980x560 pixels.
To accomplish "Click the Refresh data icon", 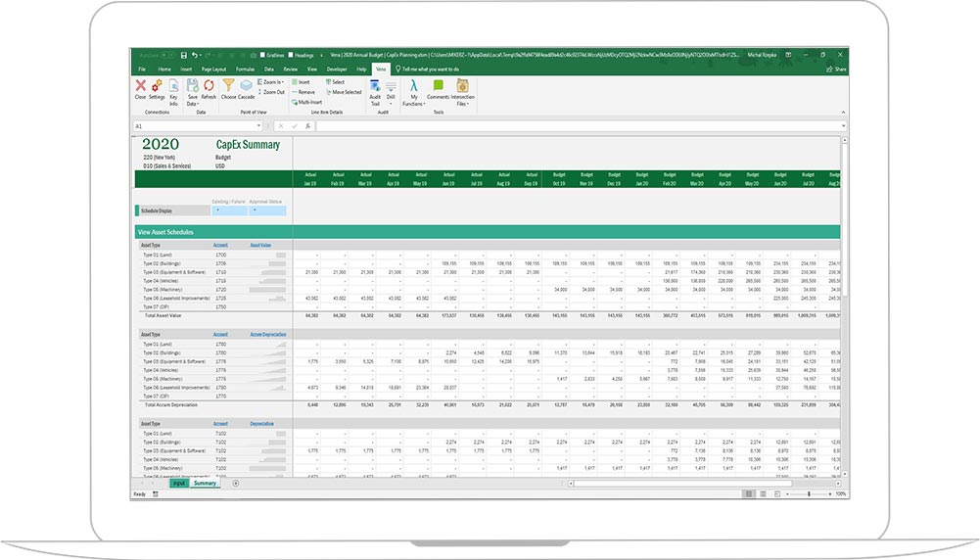I will (x=209, y=85).
